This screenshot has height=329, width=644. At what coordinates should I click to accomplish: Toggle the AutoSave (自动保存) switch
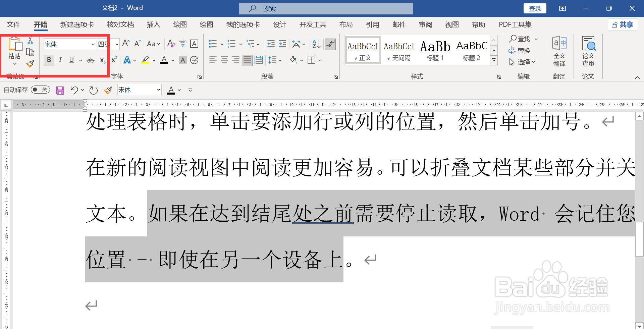40,90
